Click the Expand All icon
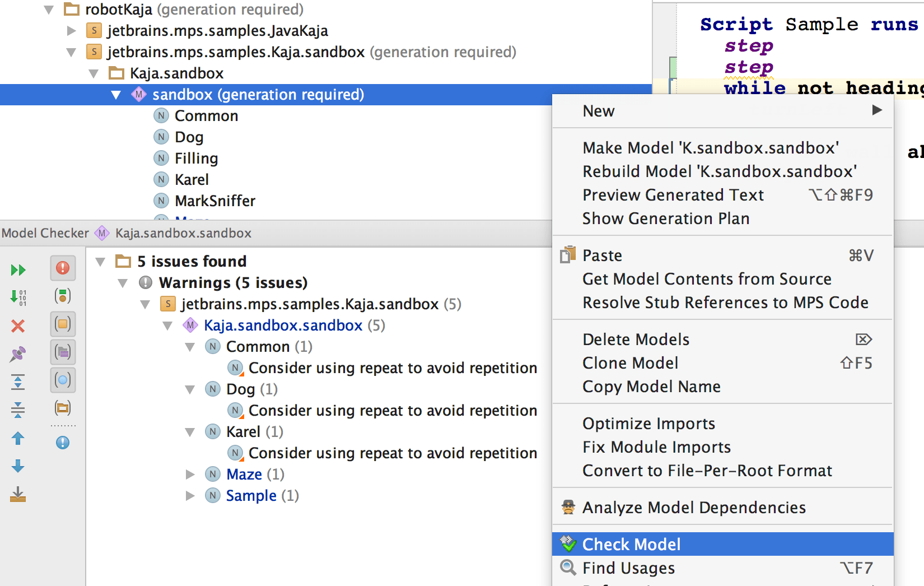Image resolution: width=924 pixels, height=586 pixels. pos(18,382)
